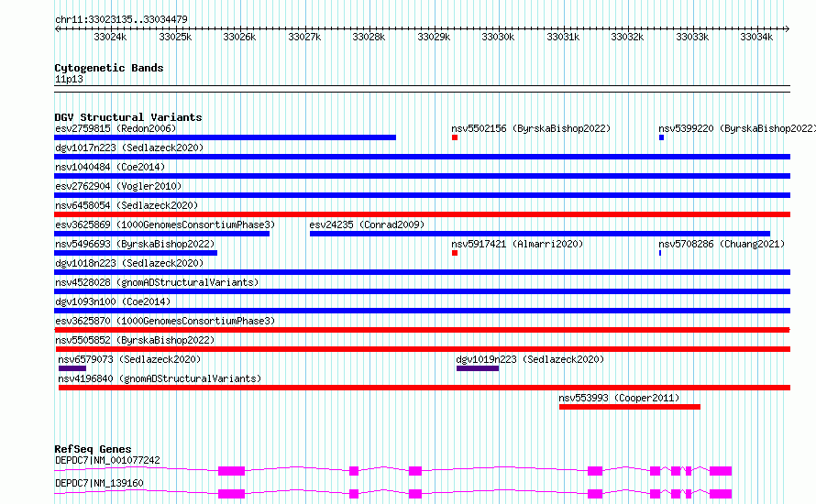Select the small red nsv5917421 marker
Viewport: 816px width, 504px height.
(x=455, y=253)
